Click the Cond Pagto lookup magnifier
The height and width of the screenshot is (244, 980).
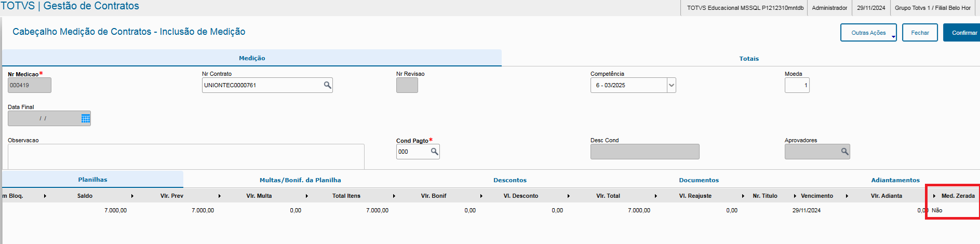click(x=435, y=152)
